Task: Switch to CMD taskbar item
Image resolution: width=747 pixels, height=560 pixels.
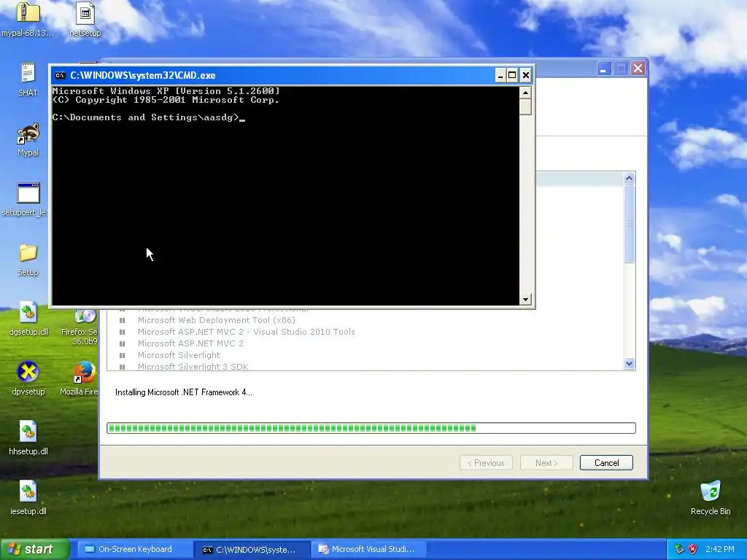Action: pos(252,550)
